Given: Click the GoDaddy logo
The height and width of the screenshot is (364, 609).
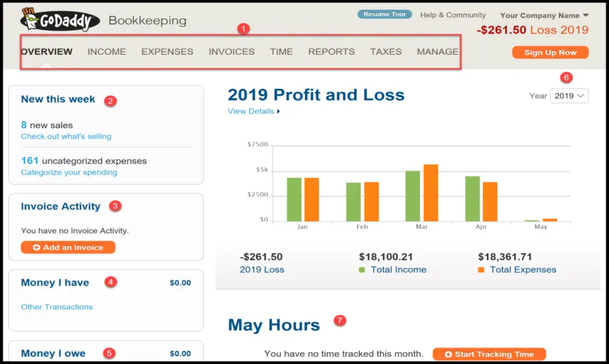Looking at the screenshot, I should (x=60, y=20).
